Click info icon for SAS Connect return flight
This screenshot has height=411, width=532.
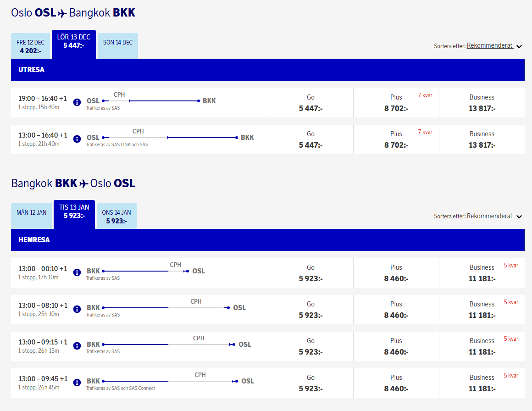77,382
